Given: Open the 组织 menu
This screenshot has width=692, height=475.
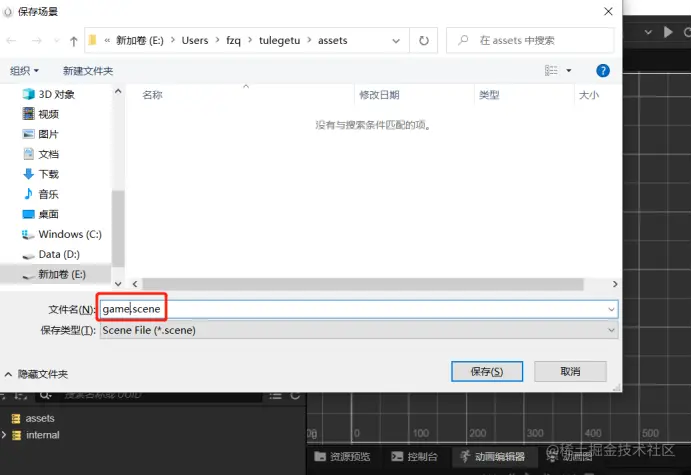Looking at the screenshot, I should coord(24,71).
